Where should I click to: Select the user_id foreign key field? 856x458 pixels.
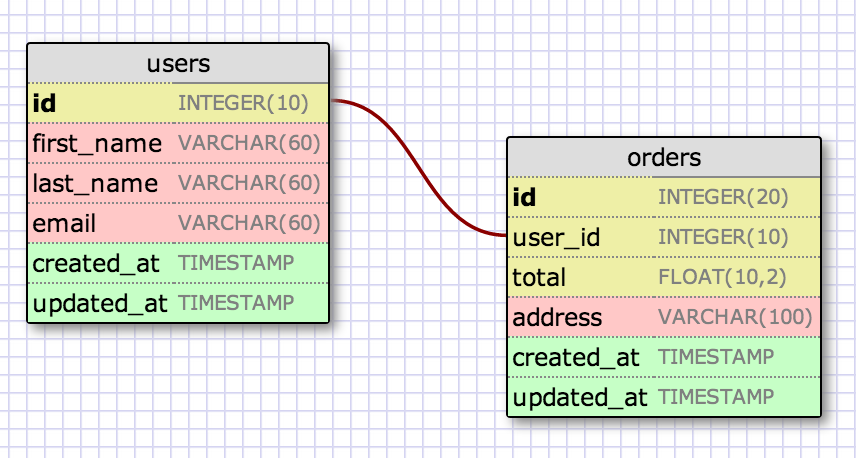pos(556,238)
